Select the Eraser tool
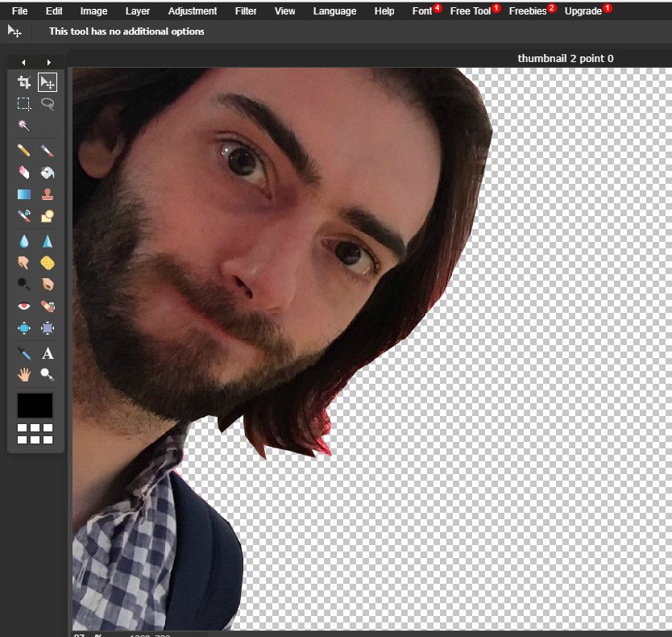 pos(24,173)
